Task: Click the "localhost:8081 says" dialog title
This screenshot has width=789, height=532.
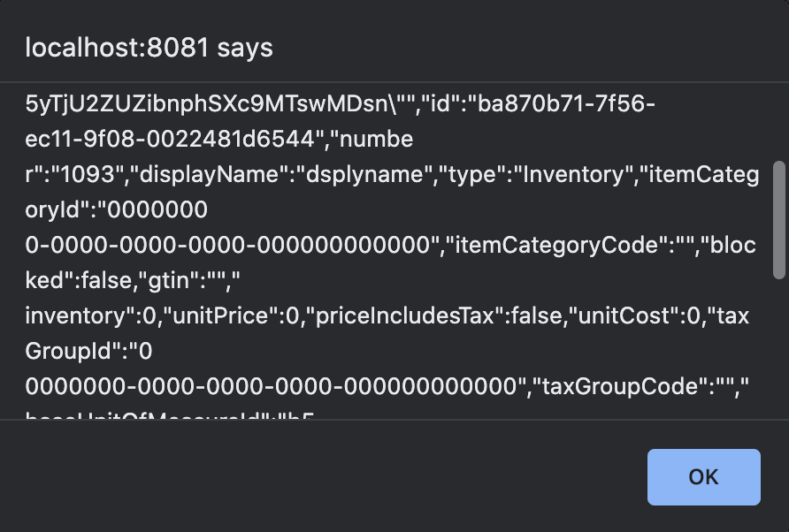Action: 149,48
